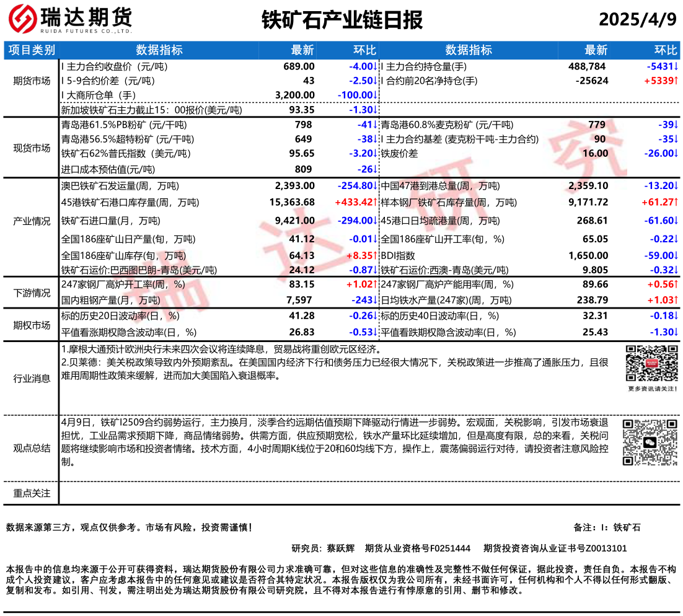Image resolution: width=683 pixels, height=616 pixels.
Task: Click the net position value -25624
Action: click(x=591, y=81)
